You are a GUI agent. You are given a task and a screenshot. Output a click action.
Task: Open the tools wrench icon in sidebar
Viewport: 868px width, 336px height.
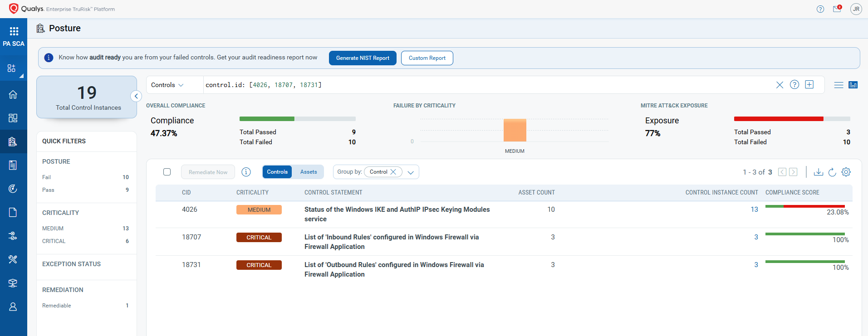[x=13, y=259]
